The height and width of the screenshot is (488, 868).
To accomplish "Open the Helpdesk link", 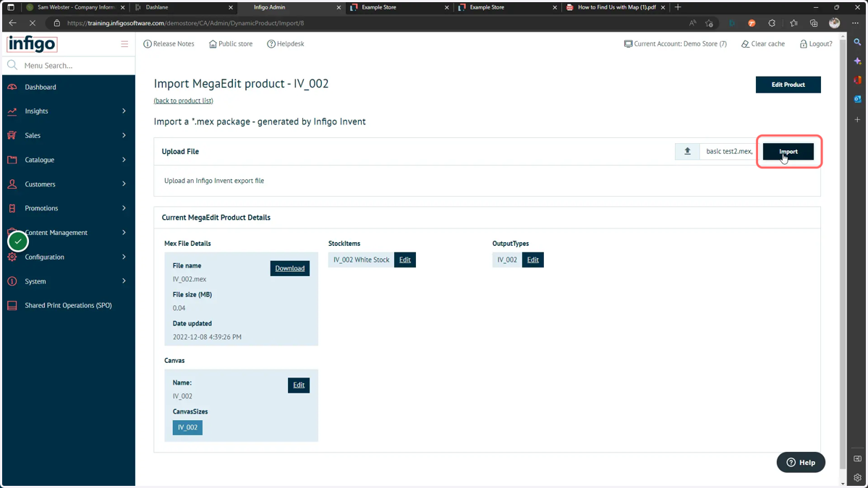I will pyautogui.click(x=286, y=44).
